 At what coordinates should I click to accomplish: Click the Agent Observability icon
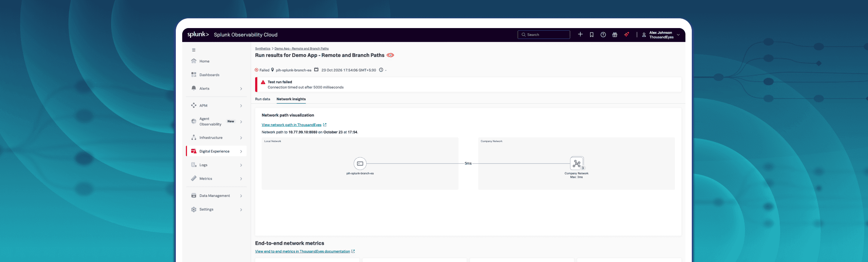pyautogui.click(x=194, y=121)
